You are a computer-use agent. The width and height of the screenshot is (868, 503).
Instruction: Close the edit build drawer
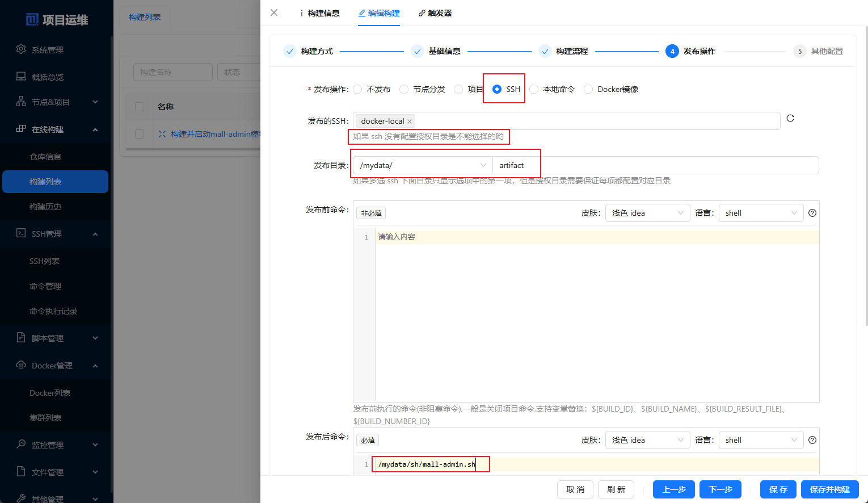274,12
